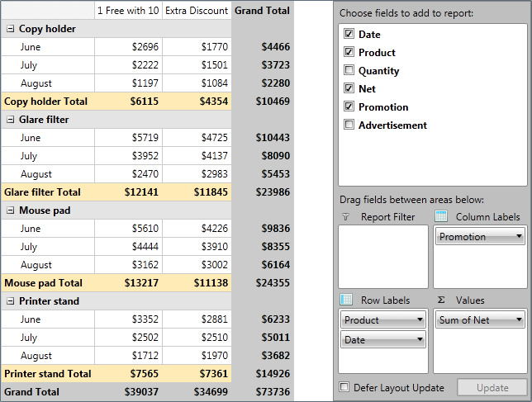
Task: Collapse the Printer stand group
Action: pyautogui.click(x=11, y=301)
